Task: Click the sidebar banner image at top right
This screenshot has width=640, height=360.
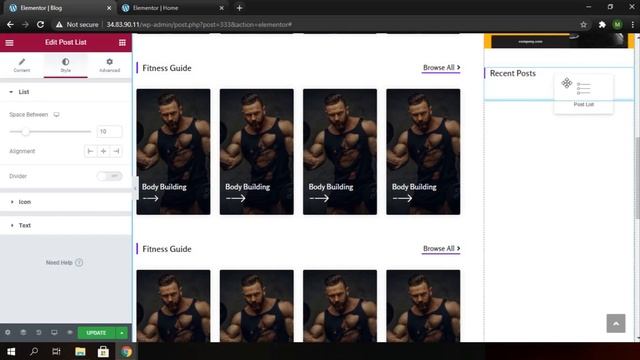Action: [x=559, y=41]
